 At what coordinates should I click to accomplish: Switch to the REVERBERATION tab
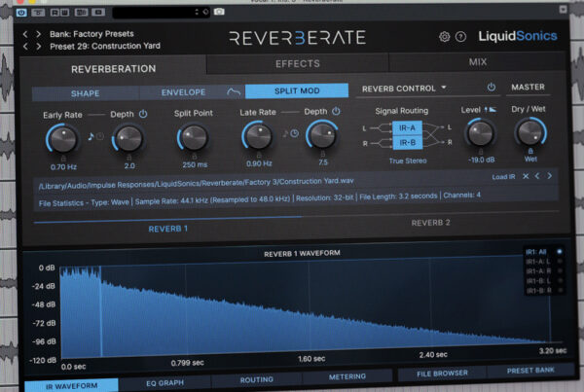click(113, 68)
